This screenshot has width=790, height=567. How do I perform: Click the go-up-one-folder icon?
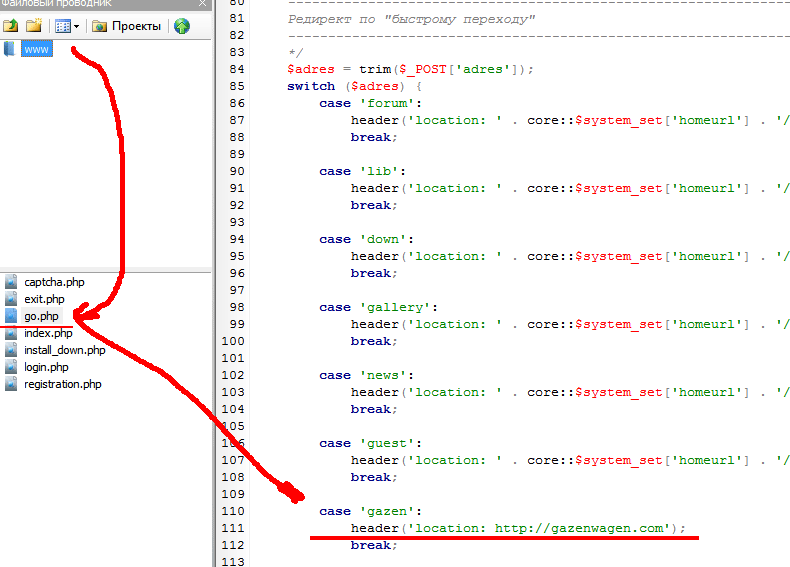pyautogui.click(x=11, y=26)
